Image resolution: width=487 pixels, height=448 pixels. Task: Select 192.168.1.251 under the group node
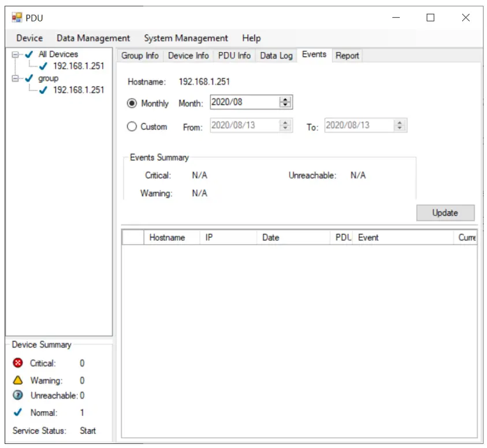[x=79, y=89]
